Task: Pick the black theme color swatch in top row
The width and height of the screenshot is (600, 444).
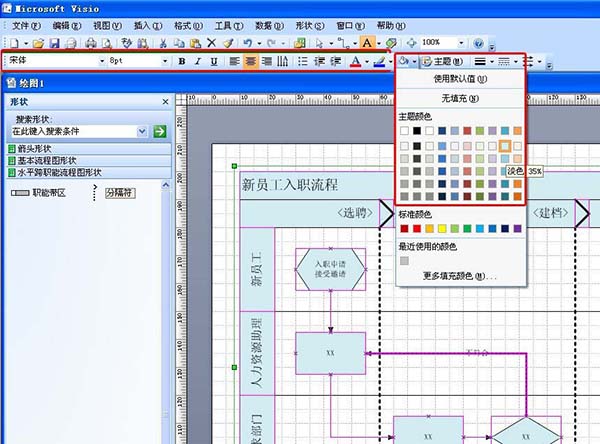Action: [417, 131]
